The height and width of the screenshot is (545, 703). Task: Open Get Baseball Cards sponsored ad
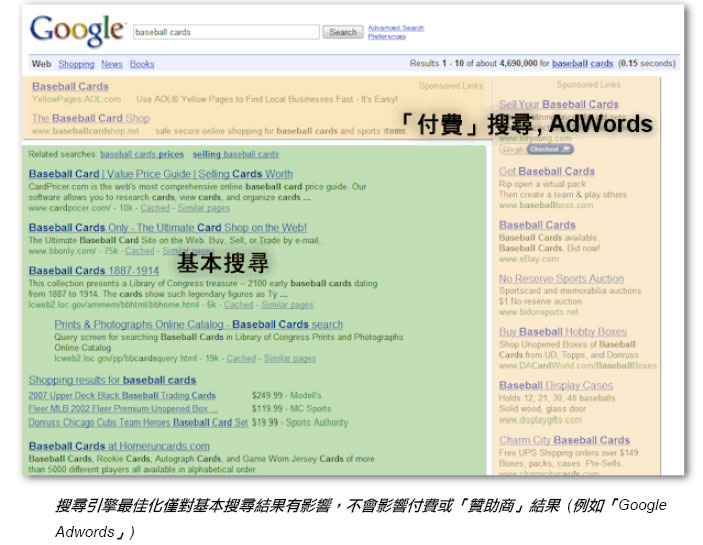[x=547, y=172]
